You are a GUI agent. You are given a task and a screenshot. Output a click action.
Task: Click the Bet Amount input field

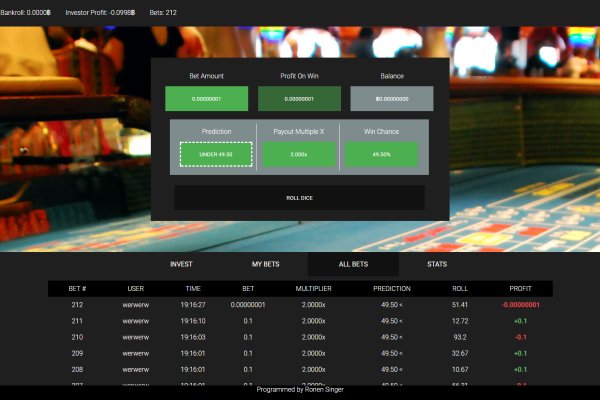[206, 99]
